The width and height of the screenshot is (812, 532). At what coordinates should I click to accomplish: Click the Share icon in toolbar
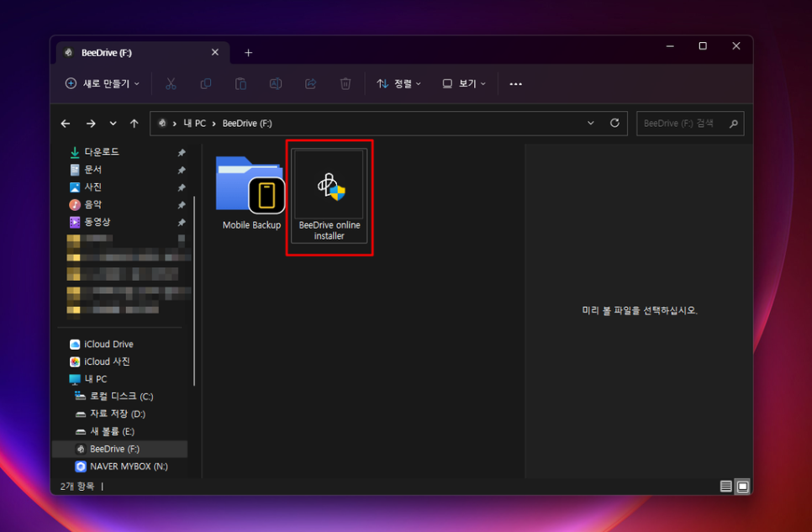(x=311, y=83)
